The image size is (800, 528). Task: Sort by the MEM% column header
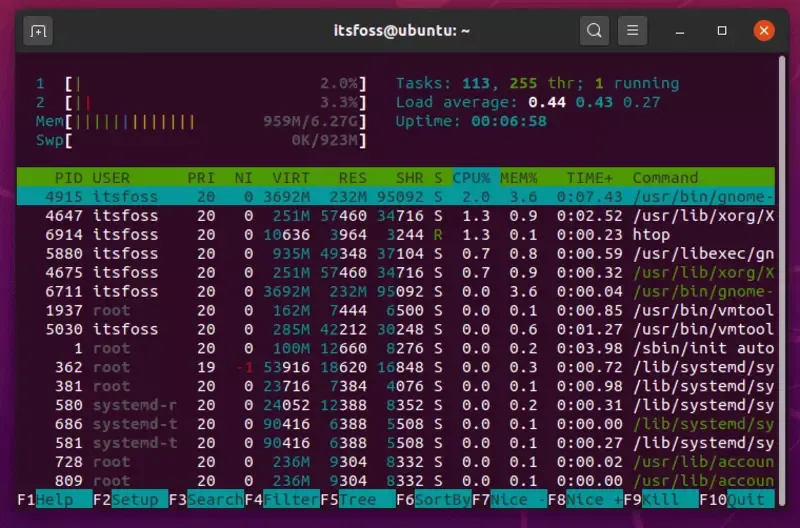tap(519, 177)
